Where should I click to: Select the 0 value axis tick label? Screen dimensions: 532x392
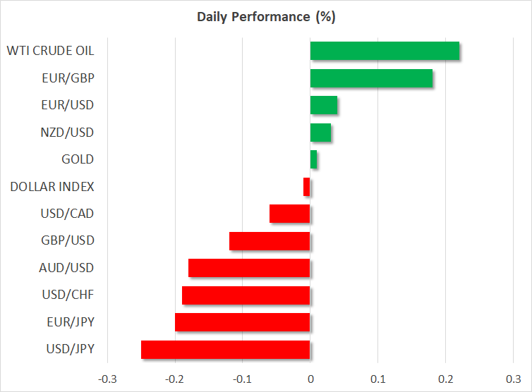coord(310,379)
